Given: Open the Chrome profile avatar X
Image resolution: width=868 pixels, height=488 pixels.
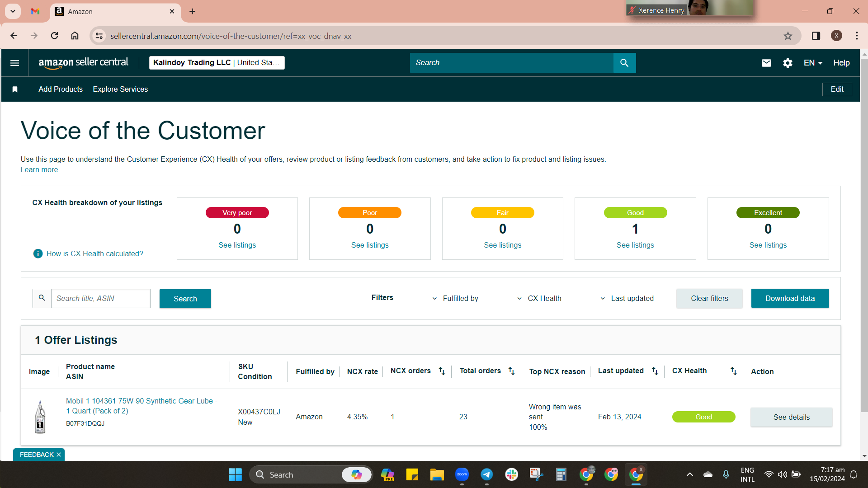Looking at the screenshot, I should pos(836,36).
